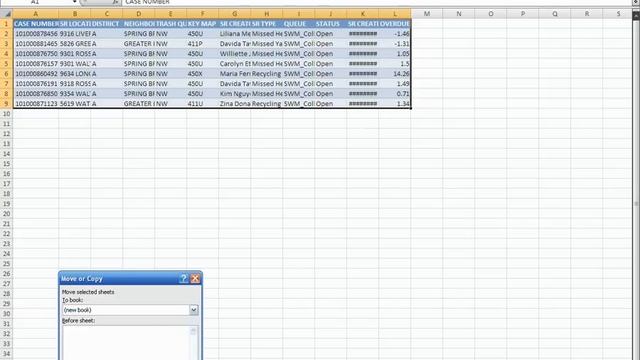Click the KEY MAP header cell
Viewport: 640px width, 360px height.
(202, 24)
